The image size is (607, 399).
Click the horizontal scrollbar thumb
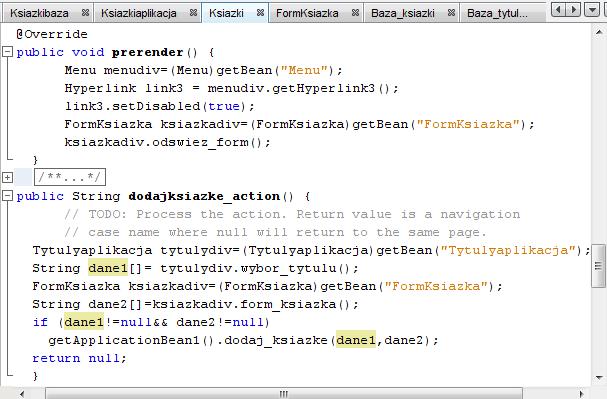[x=284, y=393]
